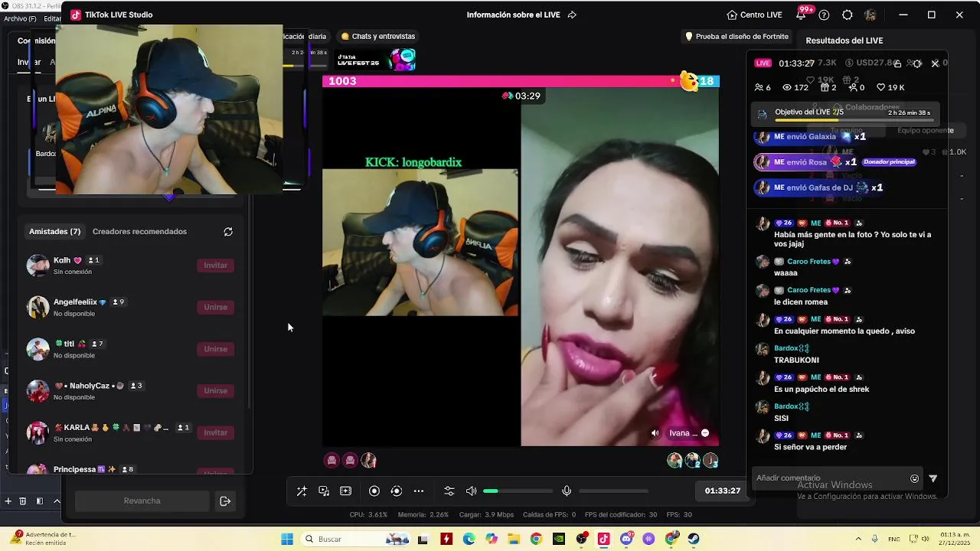Click the Revancha button

tap(142, 501)
